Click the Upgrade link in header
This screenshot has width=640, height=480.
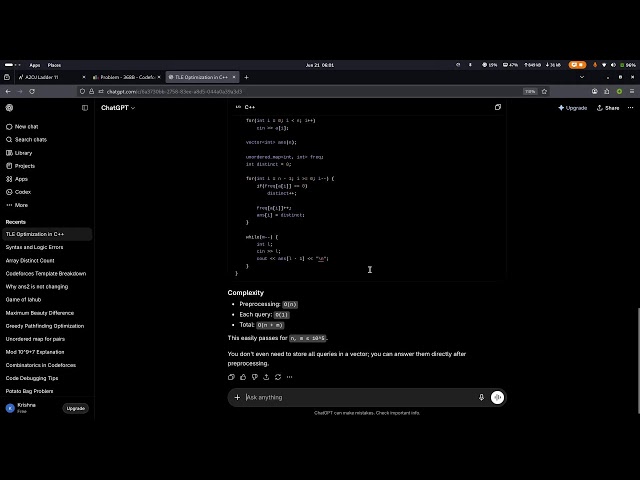(573, 108)
